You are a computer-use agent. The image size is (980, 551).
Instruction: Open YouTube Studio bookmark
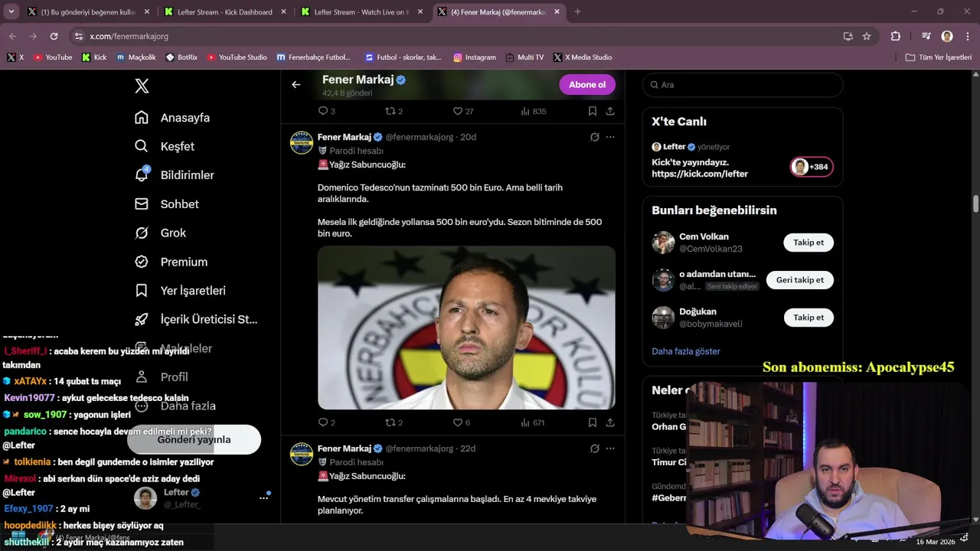(x=237, y=57)
